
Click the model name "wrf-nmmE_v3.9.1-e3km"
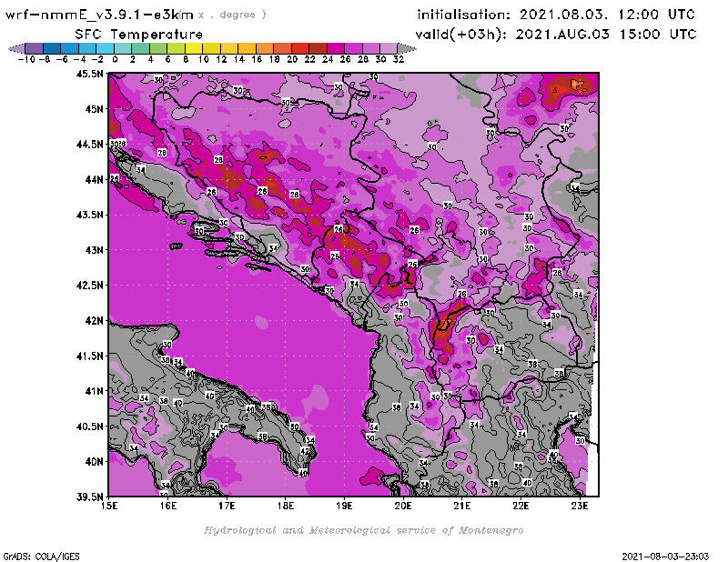[x=99, y=15]
